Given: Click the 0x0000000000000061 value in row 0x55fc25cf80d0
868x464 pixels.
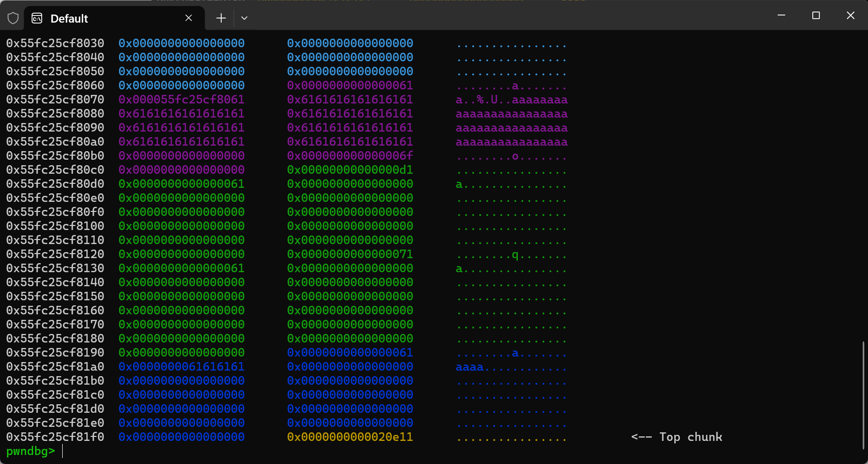Looking at the screenshot, I should [x=182, y=184].
